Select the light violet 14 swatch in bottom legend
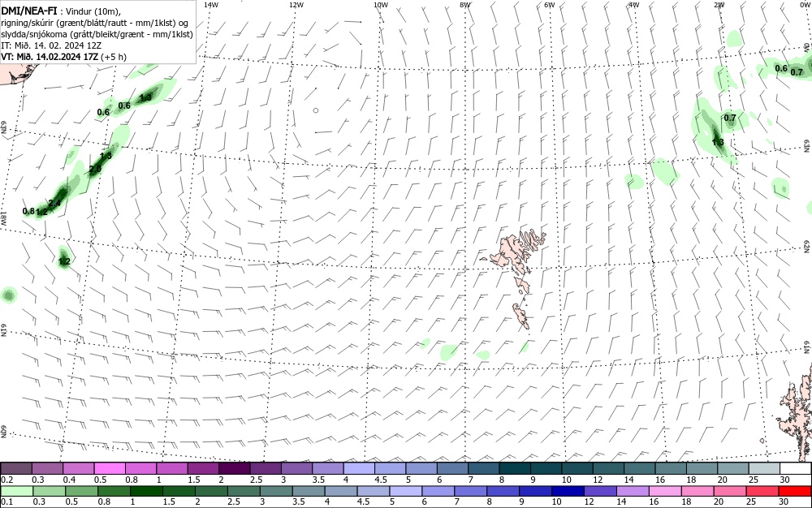 click(633, 490)
